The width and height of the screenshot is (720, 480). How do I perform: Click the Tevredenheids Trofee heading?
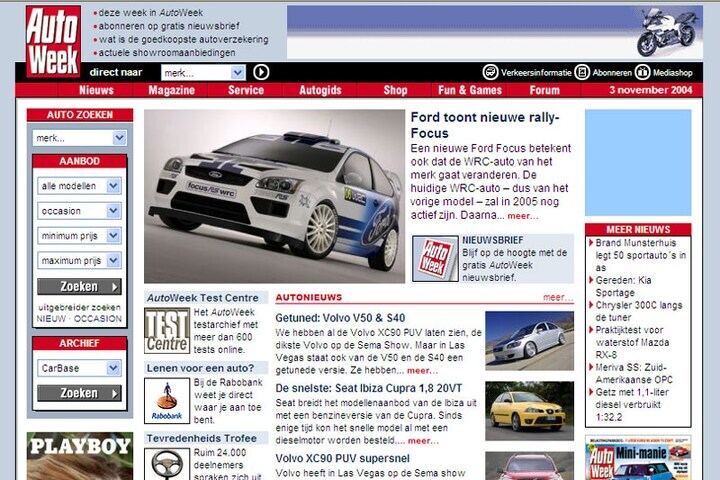[202, 438]
